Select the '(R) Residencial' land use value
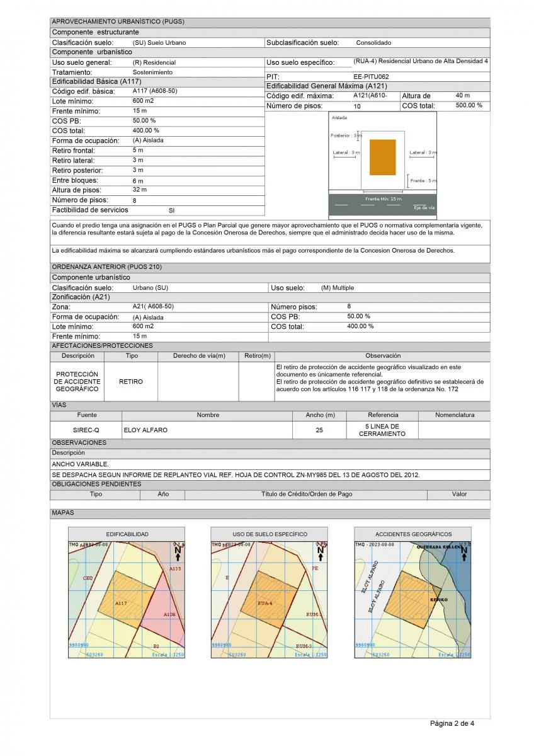The height and width of the screenshot is (756, 534). [x=154, y=62]
